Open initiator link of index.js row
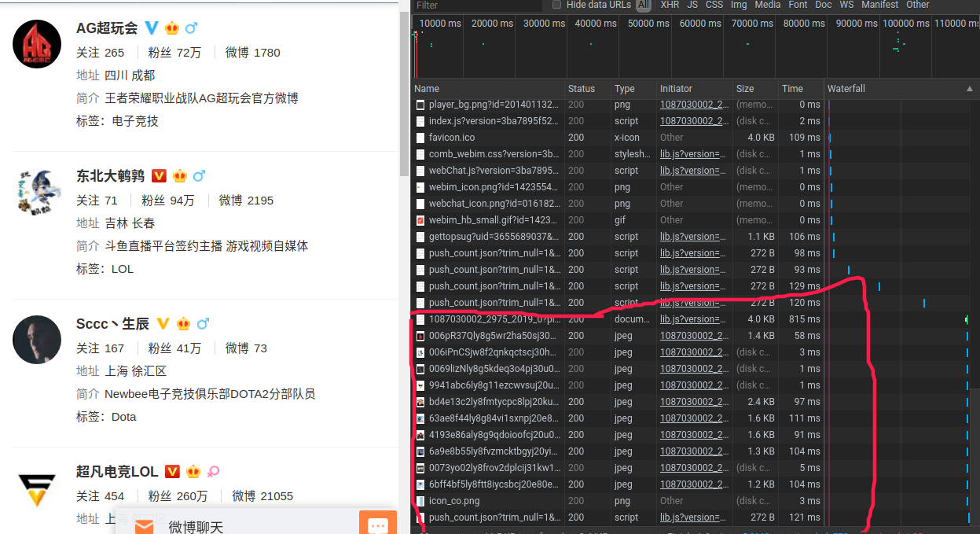The height and width of the screenshot is (534, 980). point(694,121)
